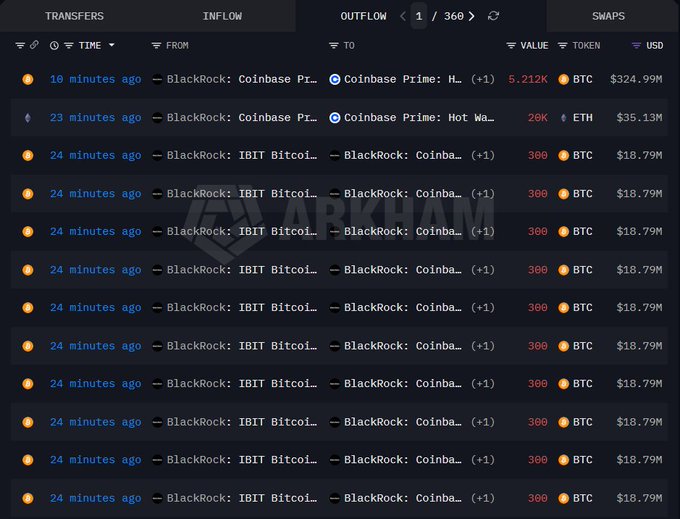Click the Coinbase logo in the 23 minutes row
Image resolution: width=680 pixels, height=519 pixels.
(x=335, y=118)
